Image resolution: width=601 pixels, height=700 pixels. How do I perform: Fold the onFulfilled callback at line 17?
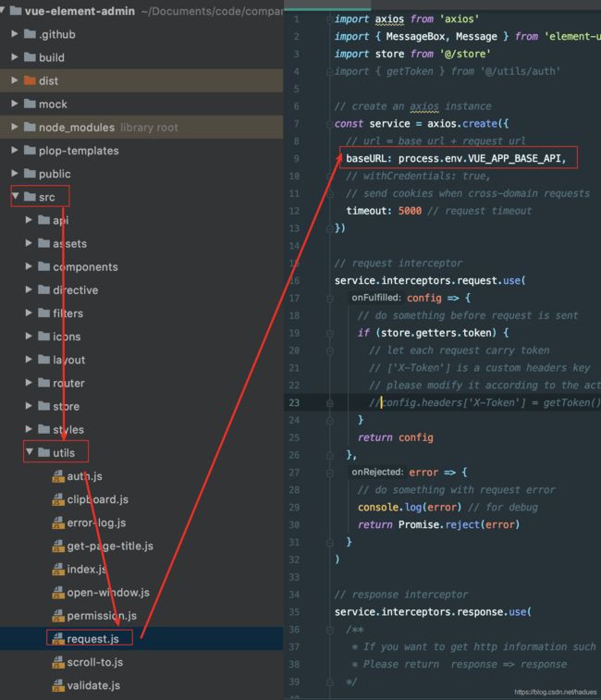[x=329, y=298]
